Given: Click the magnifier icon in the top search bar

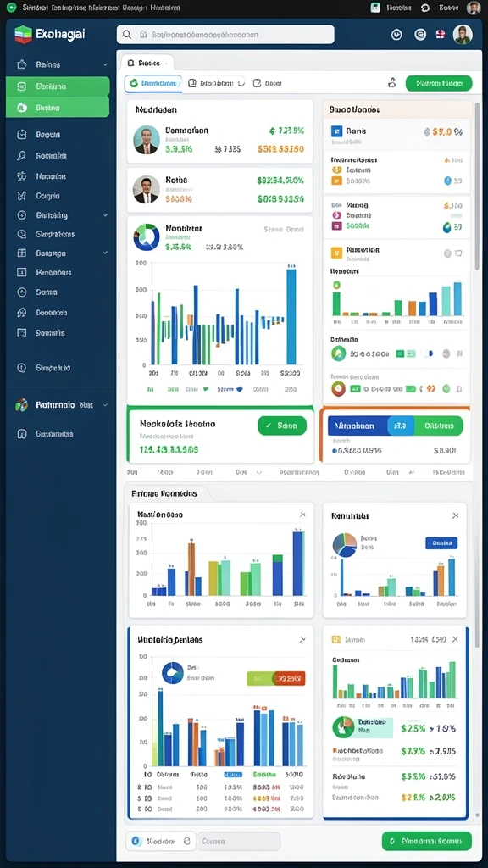Looking at the screenshot, I should 127,34.
